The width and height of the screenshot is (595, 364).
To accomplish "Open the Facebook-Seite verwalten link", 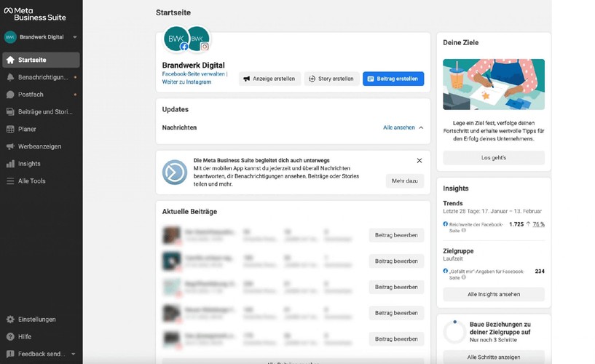I will point(194,74).
